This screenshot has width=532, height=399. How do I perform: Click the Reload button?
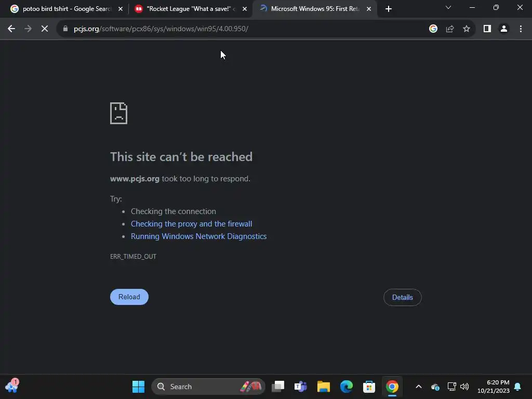tap(129, 297)
